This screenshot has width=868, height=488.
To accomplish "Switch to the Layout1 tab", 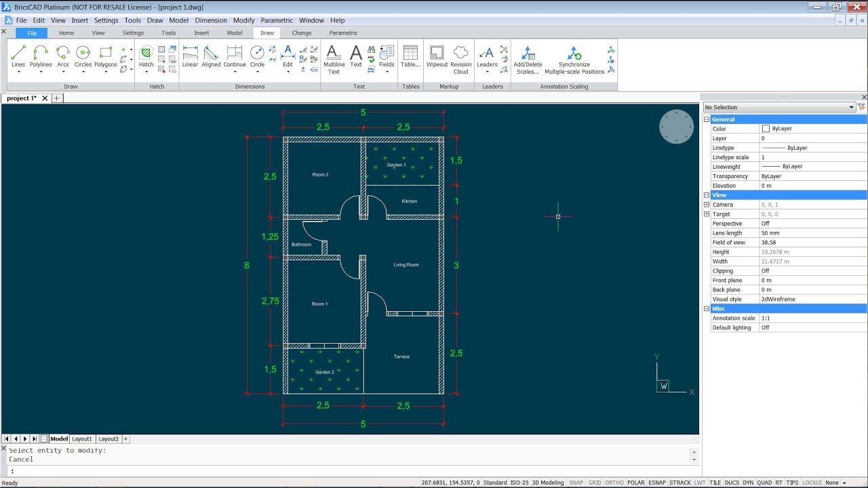I will coord(82,439).
